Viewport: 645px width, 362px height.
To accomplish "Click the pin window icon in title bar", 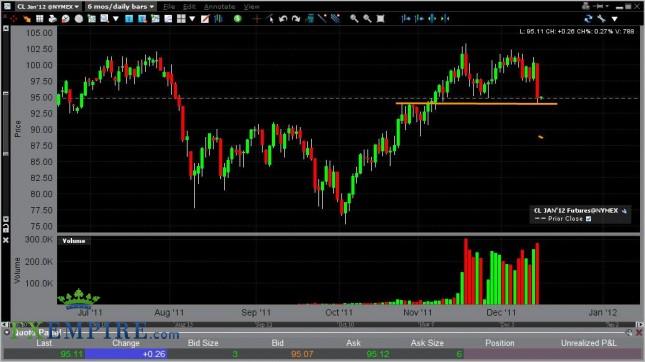I will (600, 6).
